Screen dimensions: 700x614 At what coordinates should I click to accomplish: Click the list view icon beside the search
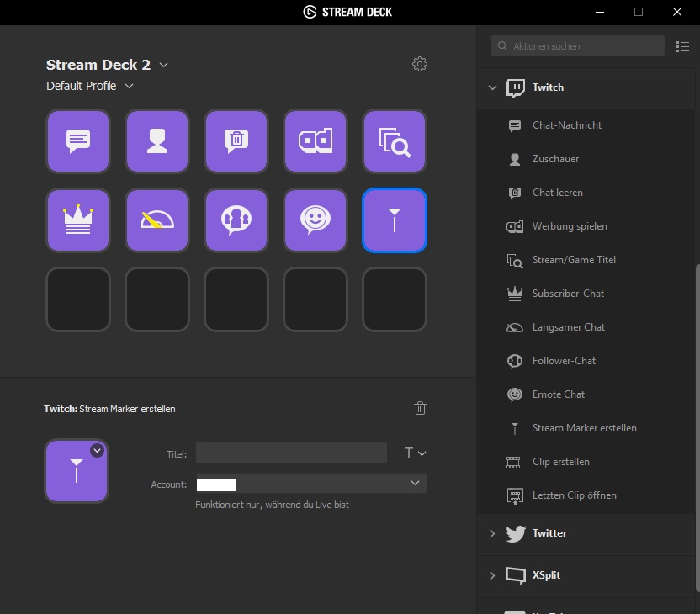pyautogui.click(x=682, y=46)
